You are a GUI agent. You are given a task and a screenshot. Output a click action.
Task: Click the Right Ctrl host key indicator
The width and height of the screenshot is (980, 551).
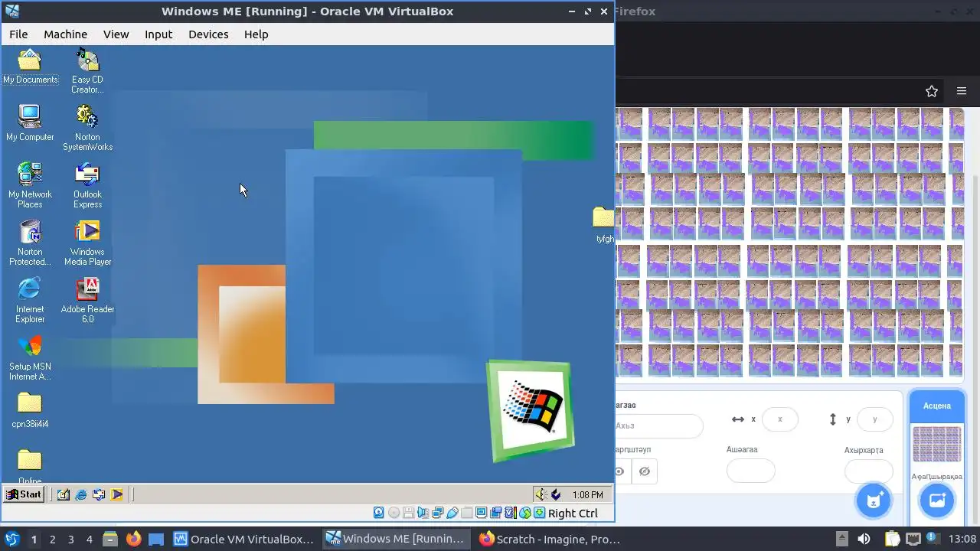click(573, 513)
